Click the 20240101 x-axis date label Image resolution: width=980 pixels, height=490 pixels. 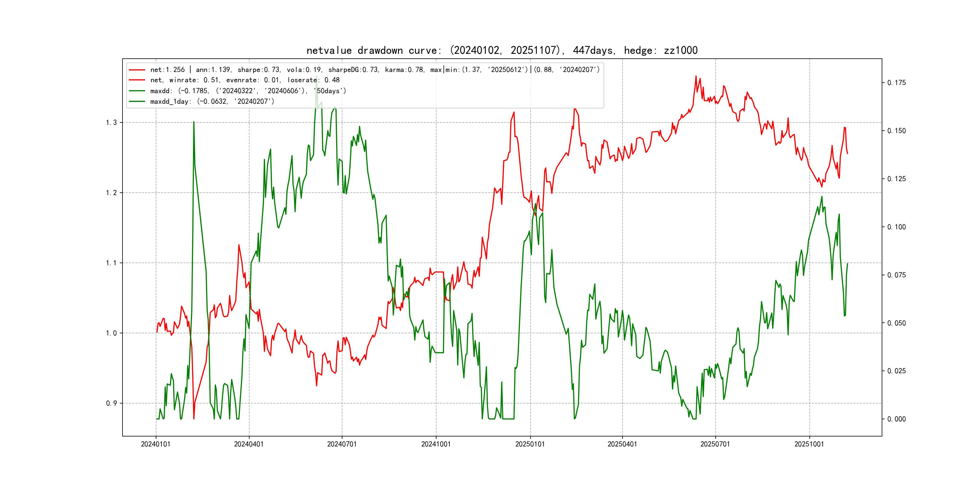point(155,444)
